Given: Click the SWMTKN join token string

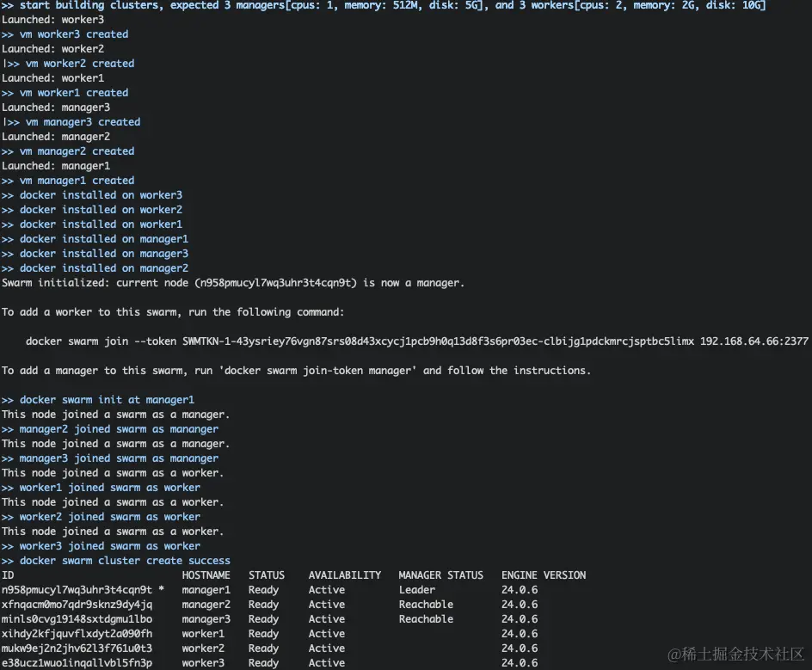Looking at the screenshot, I should tap(438, 341).
